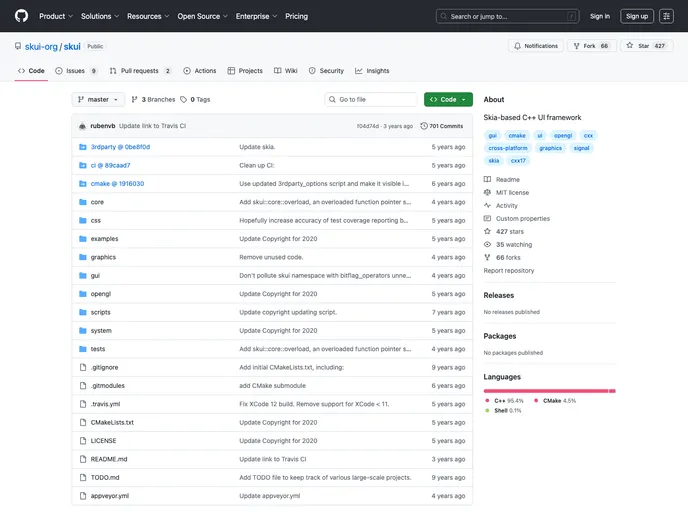This screenshot has height=512, width=688.
Task: Open the 701 Commits history
Action: click(442, 126)
